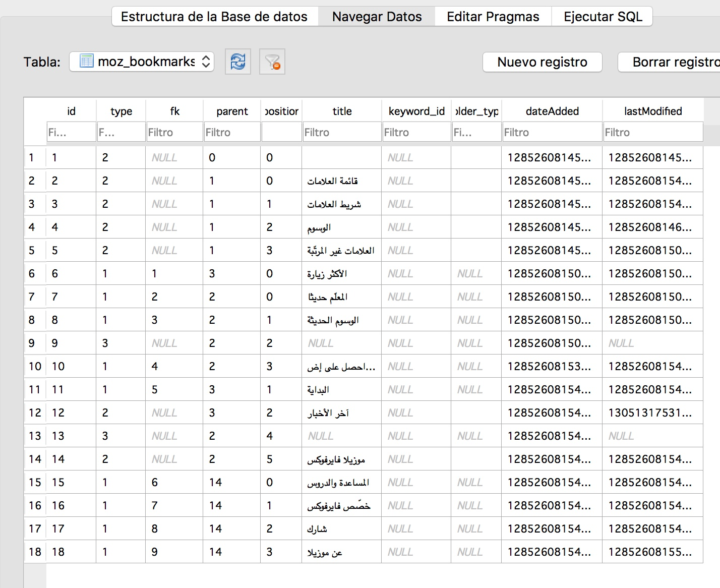This screenshot has height=588, width=720.
Task: Click the parent column filter field
Action: pyautogui.click(x=231, y=132)
